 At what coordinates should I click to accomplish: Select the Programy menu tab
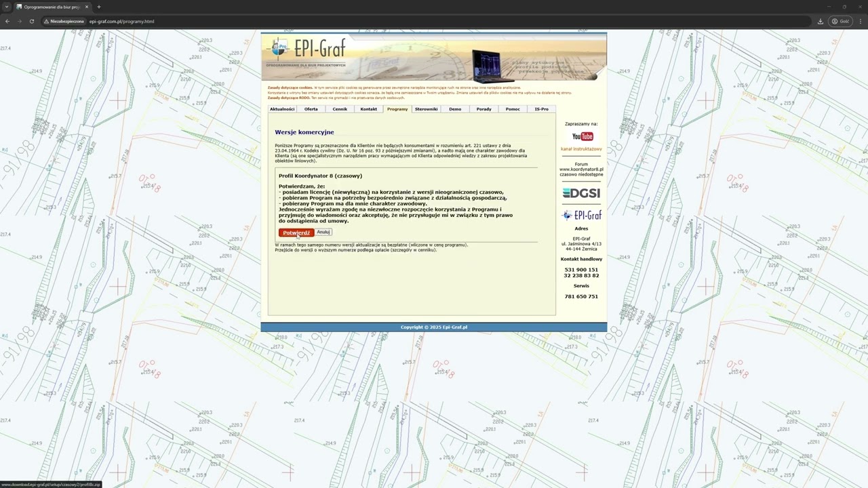point(397,109)
